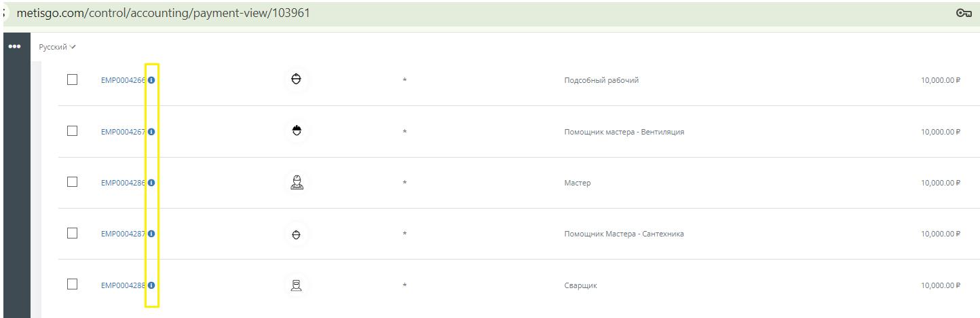The height and width of the screenshot is (318, 980).
Task: Open employee link EMP0004287
Action: pyautogui.click(x=124, y=234)
